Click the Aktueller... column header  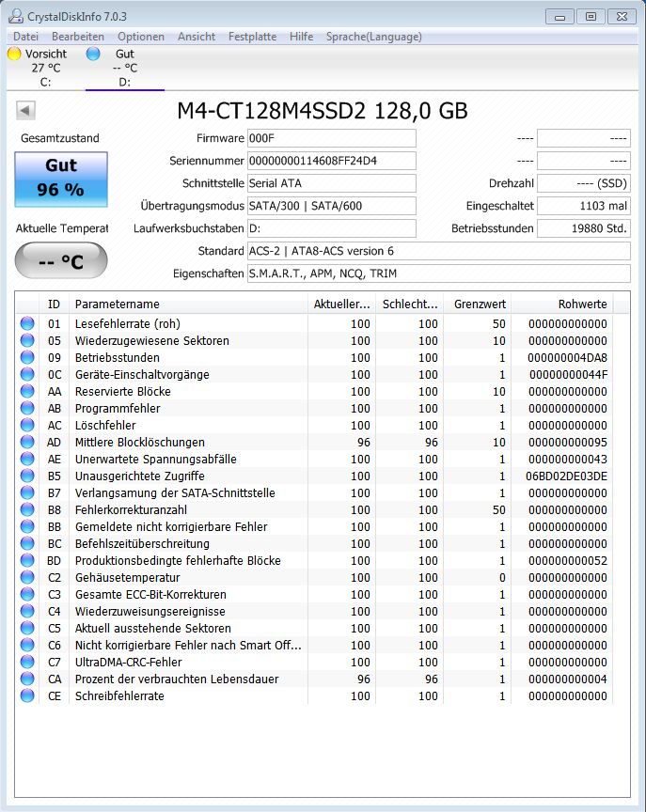click(x=341, y=304)
